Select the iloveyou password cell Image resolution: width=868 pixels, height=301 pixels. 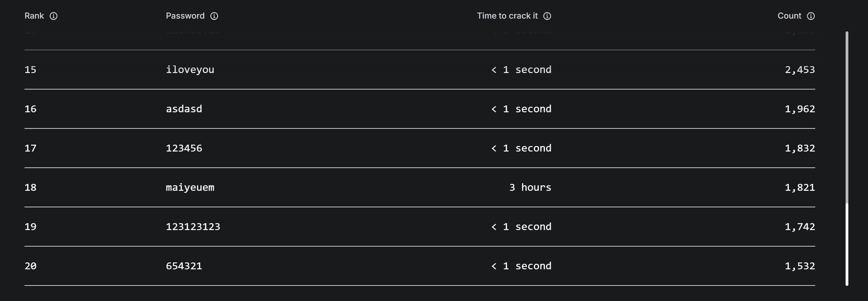[x=190, y=70]
